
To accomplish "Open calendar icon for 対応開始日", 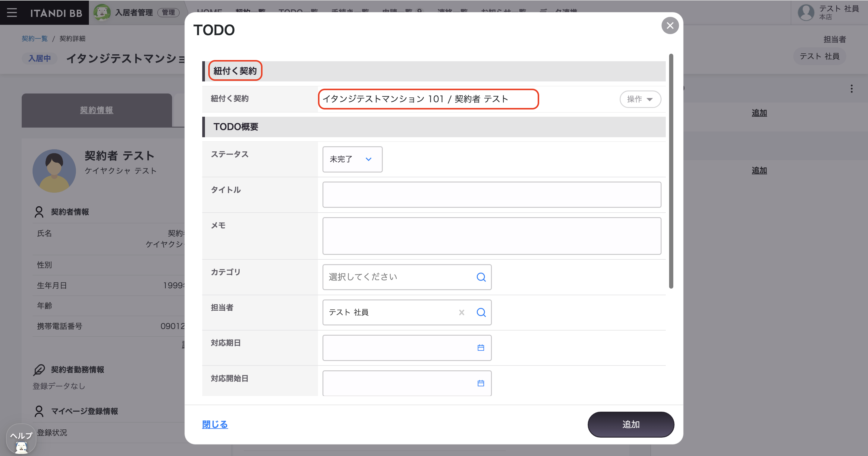I will click(481, 383).
